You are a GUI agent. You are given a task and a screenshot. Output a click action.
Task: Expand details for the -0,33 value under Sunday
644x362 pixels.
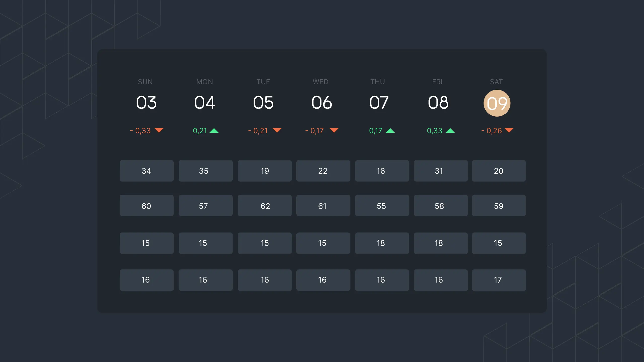point(140,131)
